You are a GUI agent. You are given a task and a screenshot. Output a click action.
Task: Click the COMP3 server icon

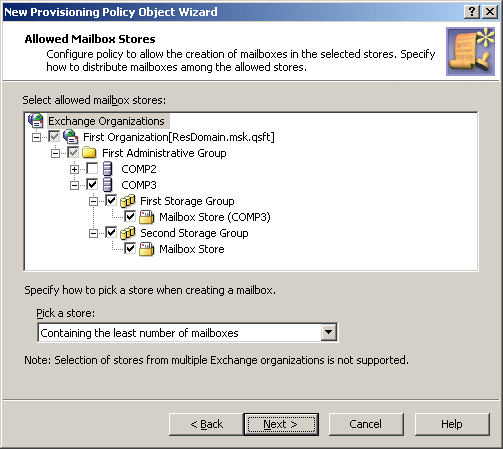coord(107,185)
